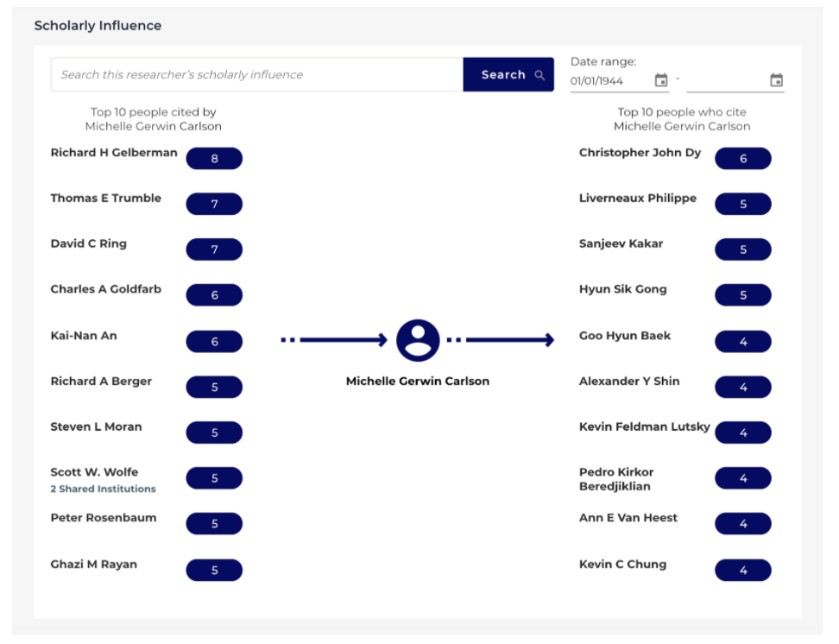Screen dimensions: 839x644
Task: Open Christopher John Dy's profile
Action: tap(640, 153)
